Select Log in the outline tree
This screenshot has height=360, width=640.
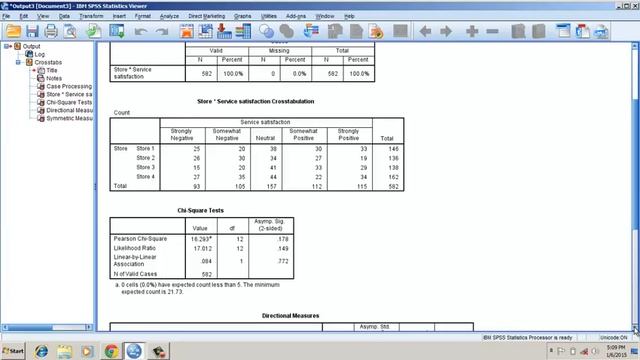coord(40,54)
